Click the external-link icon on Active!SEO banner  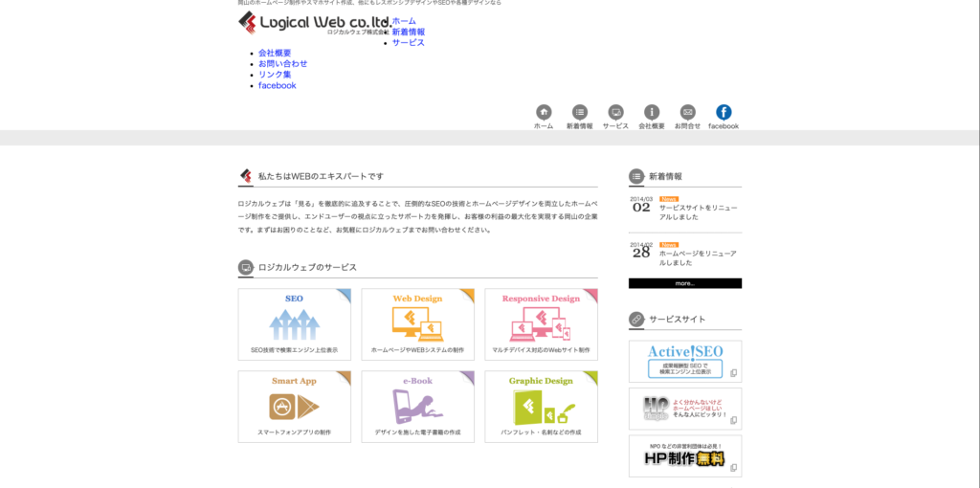(734, 373)
